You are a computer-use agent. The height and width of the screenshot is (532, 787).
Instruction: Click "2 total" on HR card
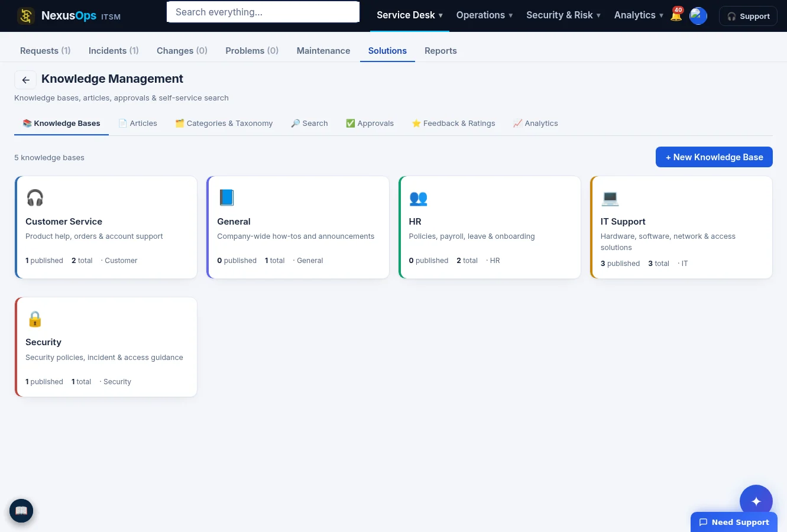coord(467,261)
